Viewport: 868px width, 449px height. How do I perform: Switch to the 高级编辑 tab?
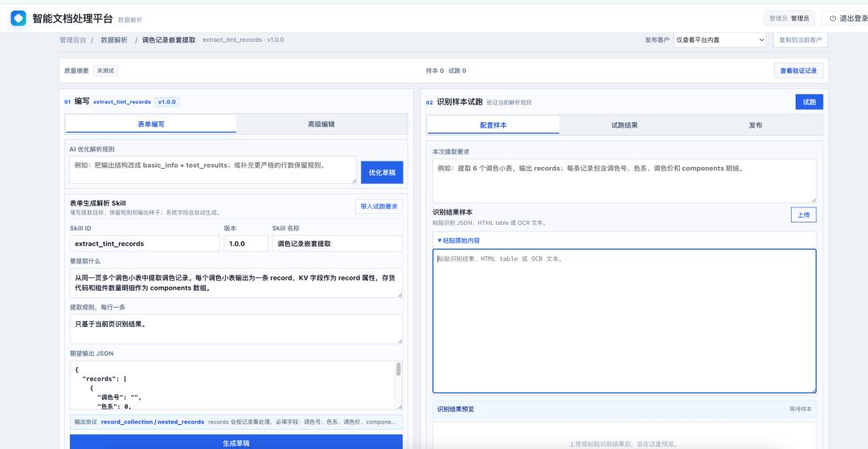point(321,124)
